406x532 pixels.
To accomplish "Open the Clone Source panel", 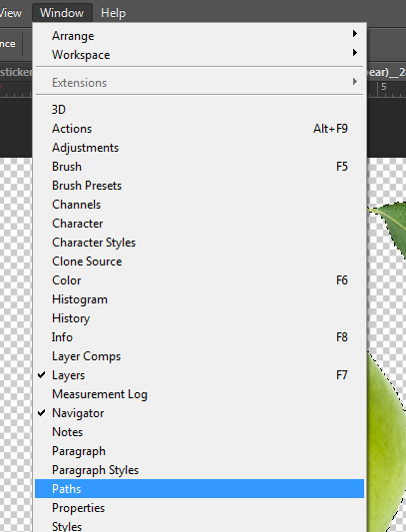I will 200,262.
